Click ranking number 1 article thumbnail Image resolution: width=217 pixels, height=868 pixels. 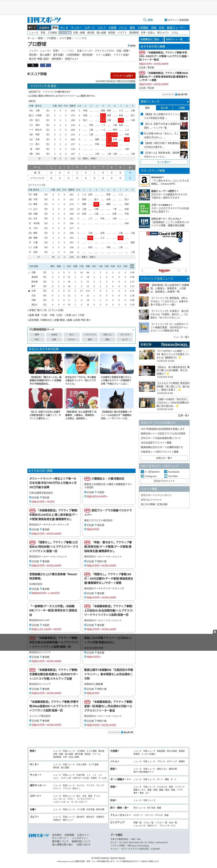pos(184,116)
